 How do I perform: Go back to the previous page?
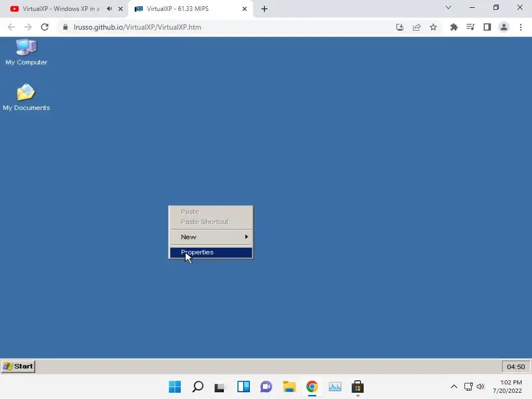(x=11, y=27)
